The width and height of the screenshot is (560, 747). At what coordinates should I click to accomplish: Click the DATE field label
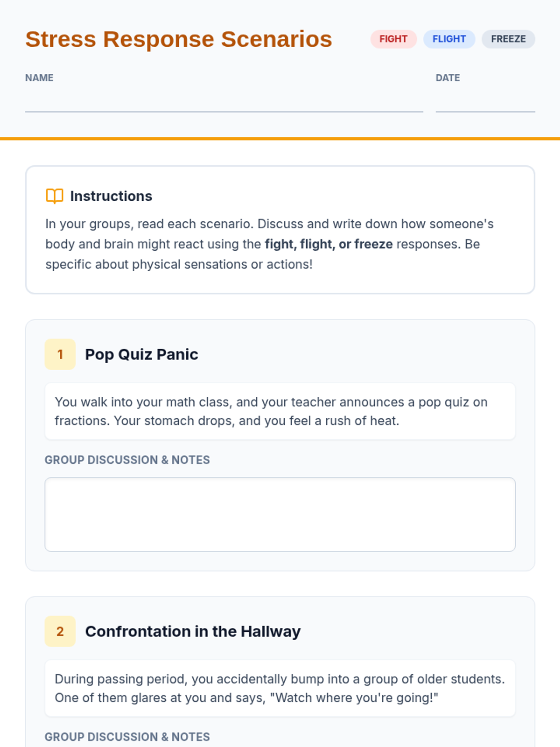pos(448,78)
